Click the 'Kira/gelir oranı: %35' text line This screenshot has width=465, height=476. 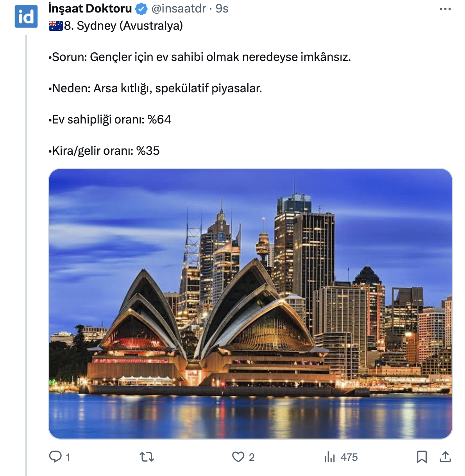click(105, 151)
